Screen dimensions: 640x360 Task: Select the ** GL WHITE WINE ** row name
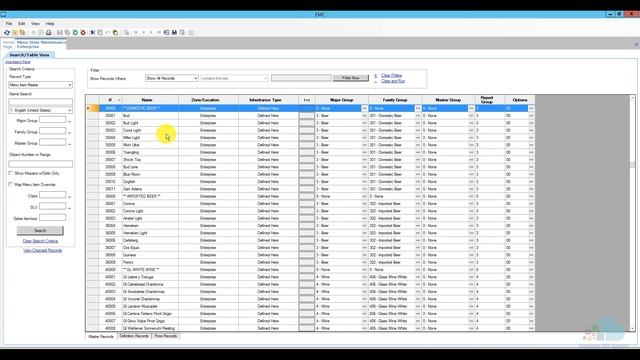click(150, 270)
